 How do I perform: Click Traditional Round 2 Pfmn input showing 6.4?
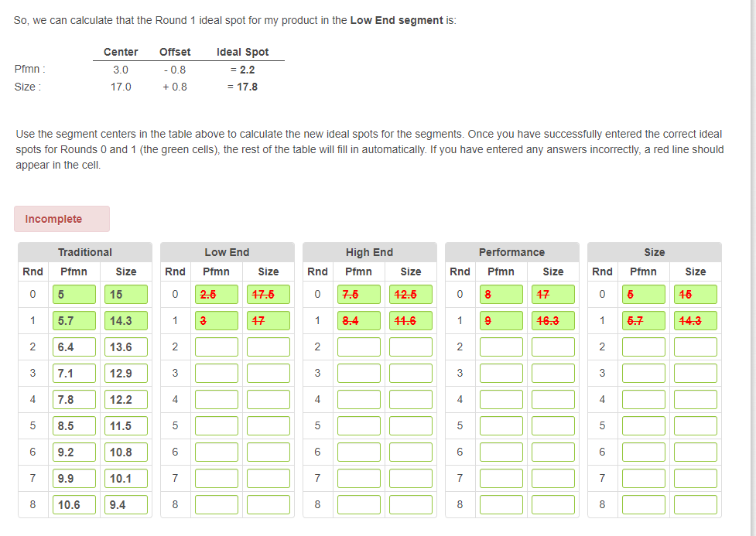tap(74, 347)
